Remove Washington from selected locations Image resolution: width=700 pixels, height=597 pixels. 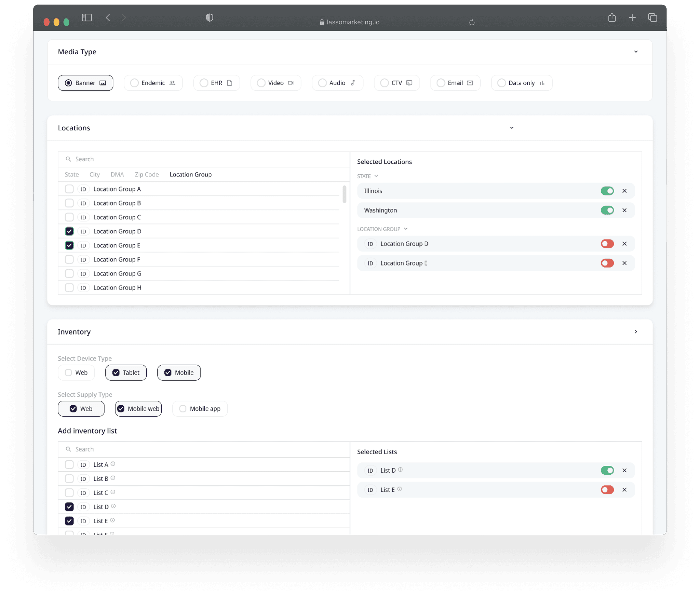point(624,210)
